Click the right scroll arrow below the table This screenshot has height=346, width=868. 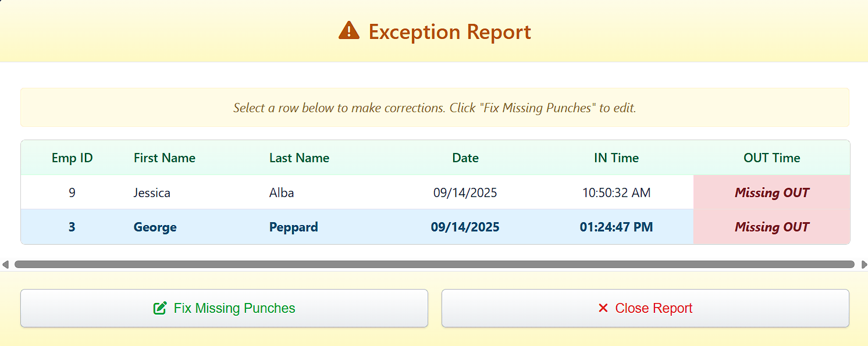[863, 265]
